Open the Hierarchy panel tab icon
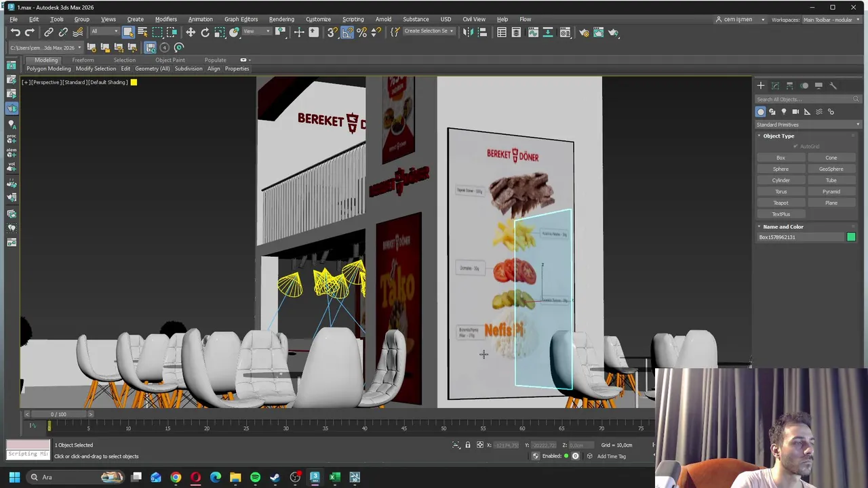868x488 pixels. (789, 85)
